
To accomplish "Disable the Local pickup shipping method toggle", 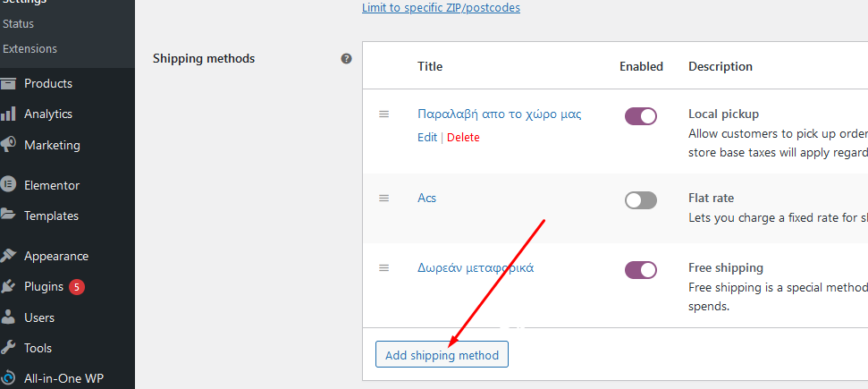I will (x=640, y=116).
